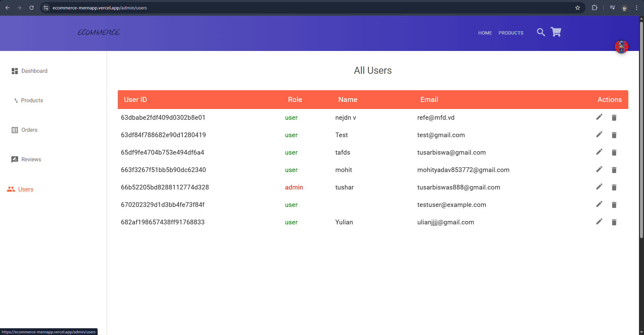644x335 pixels.
Task: Delete user nejdn v using trash icon
Action: [614, 117]
